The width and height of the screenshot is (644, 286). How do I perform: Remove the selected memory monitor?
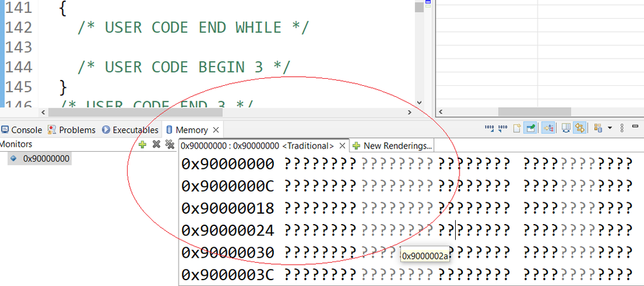click(x=156, y=145)
